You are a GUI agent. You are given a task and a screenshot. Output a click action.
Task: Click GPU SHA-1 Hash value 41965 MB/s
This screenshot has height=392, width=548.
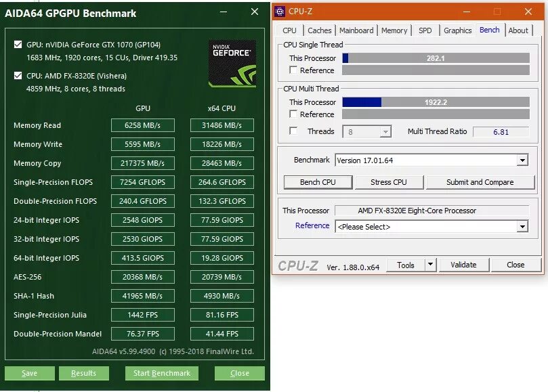coord(143,296)
